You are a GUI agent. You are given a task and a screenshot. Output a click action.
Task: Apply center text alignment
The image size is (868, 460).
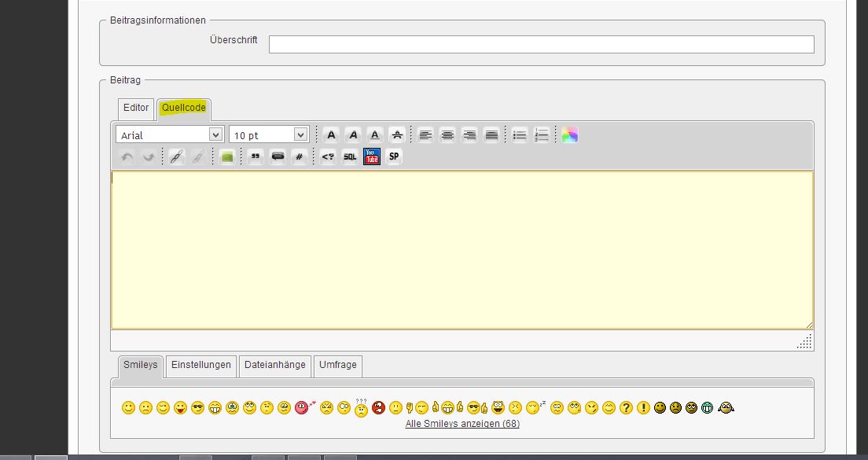point(447,135)
